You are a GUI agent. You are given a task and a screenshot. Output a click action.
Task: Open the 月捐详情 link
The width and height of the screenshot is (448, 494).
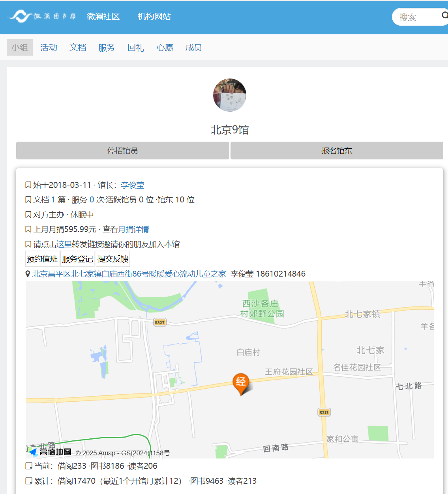133,230
